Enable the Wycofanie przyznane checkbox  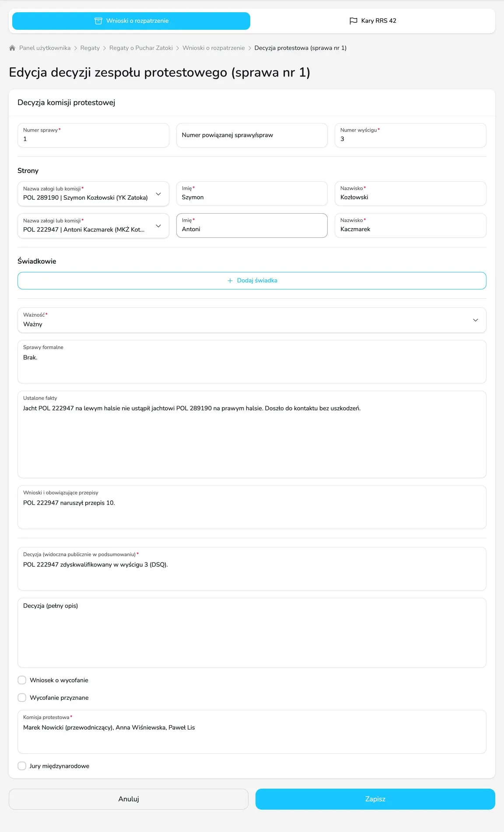coord(22,698)
